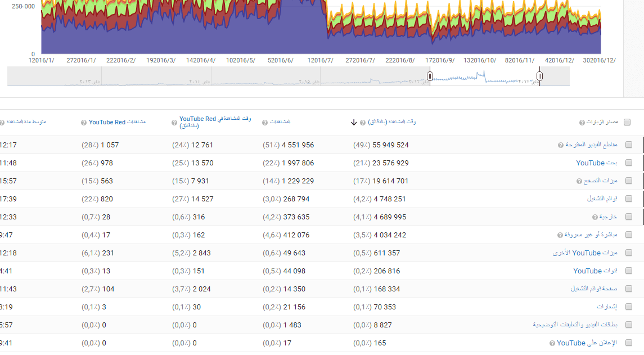Click help icon next to مشاهدات YouTube Red header
The image size is (644, 355).
pyautogui.click(x=84, y=122)
